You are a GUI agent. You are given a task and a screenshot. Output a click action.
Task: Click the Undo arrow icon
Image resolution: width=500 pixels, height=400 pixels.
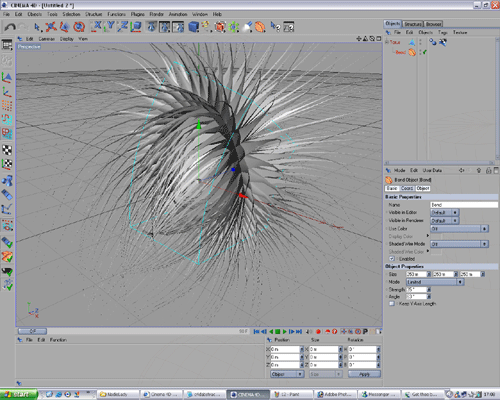(x=10, y=27)
